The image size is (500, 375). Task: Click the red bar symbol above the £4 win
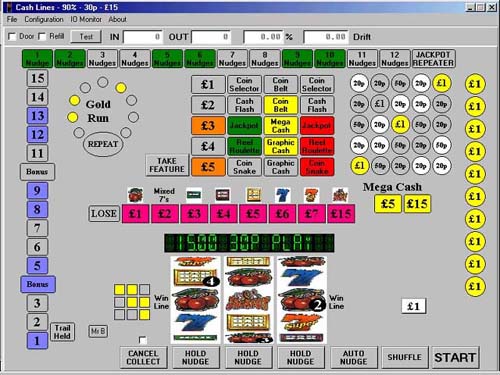pyautogui.click(x=223, y=195)
